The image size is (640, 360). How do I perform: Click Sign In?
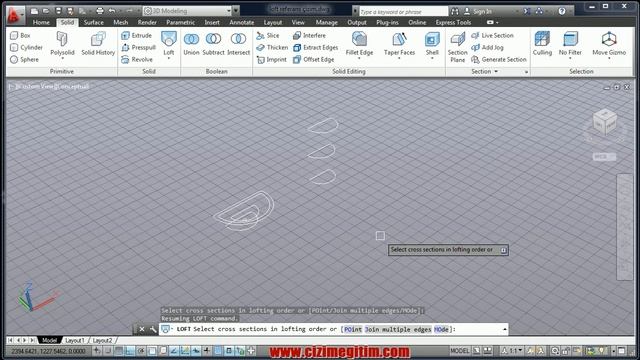point(478,11)
